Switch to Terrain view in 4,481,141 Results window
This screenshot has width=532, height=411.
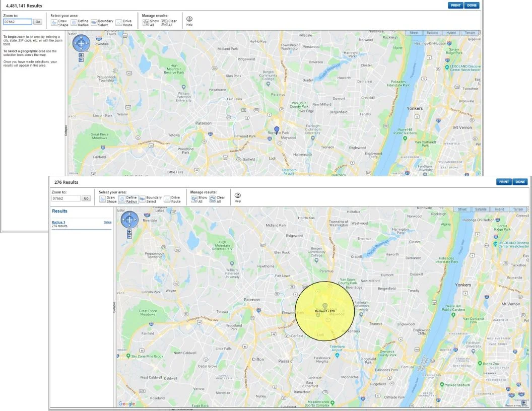pyautogui.click(x=470, y=33)
